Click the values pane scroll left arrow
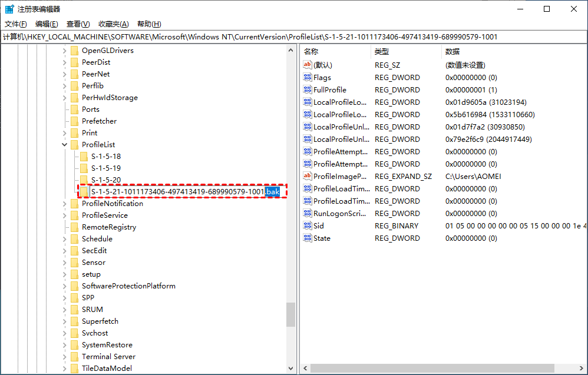The width and height of the screenshot is (588, 375). pyautogui.click(x=305, y=369)
